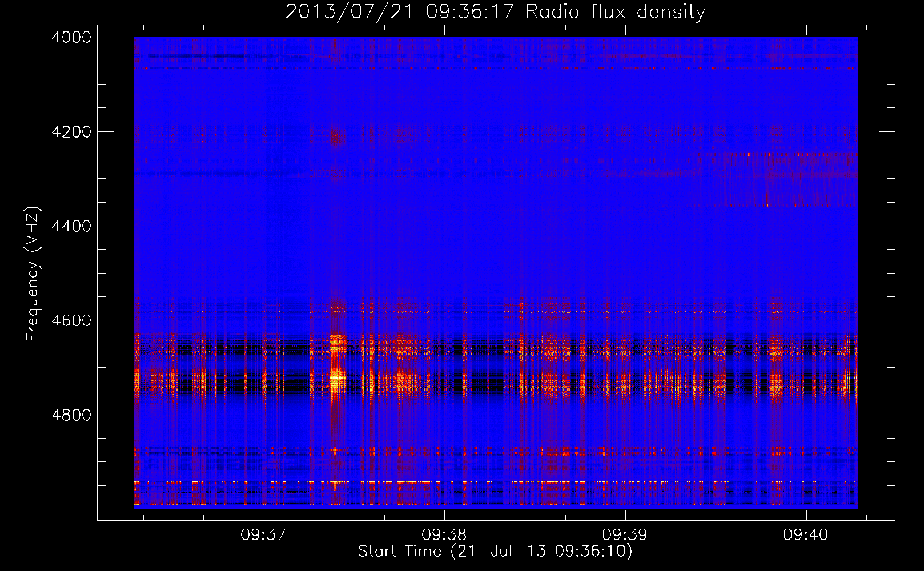The height and width of the screenshot is (571, 924).
Task: Click the "Start Time (21-Jul-13 09:36:10)" label
Action: pyautogui.click(x=495, y=552)
